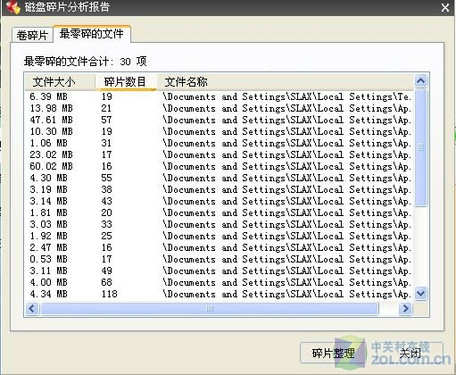Click the horizontal scrollbar thumb
Viewport: 456px width, 375px height.
click(x=210, y=309)
